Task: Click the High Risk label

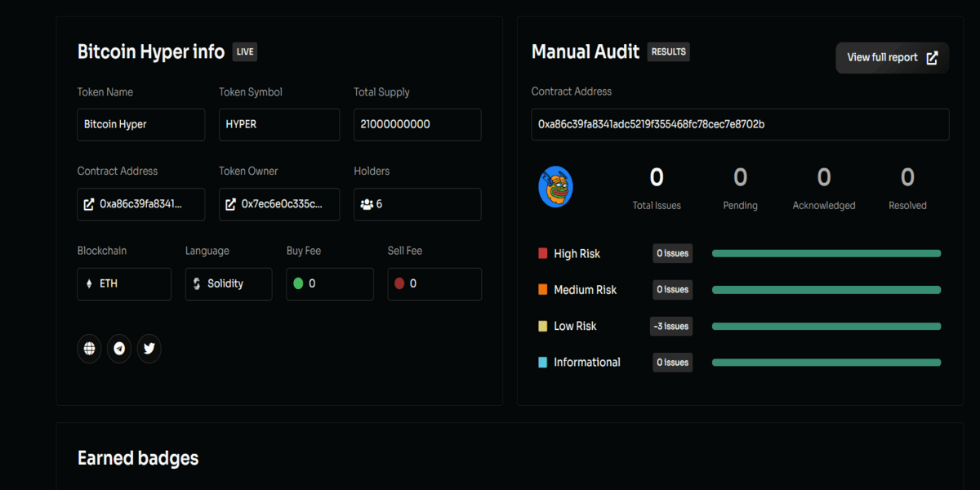Action: click(577, 254)
